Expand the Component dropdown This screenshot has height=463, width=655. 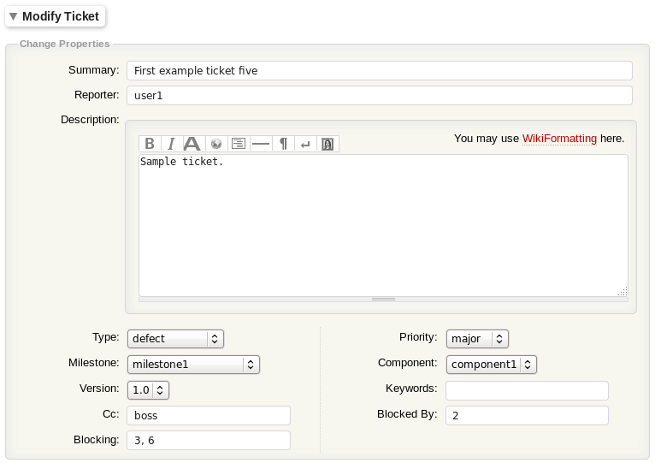[x=492, y=364]
